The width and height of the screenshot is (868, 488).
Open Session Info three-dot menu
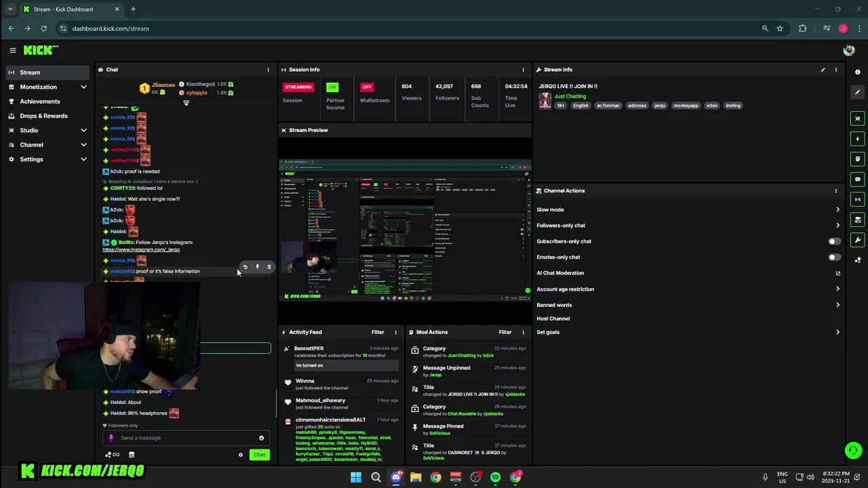click(x=523, y=70)
